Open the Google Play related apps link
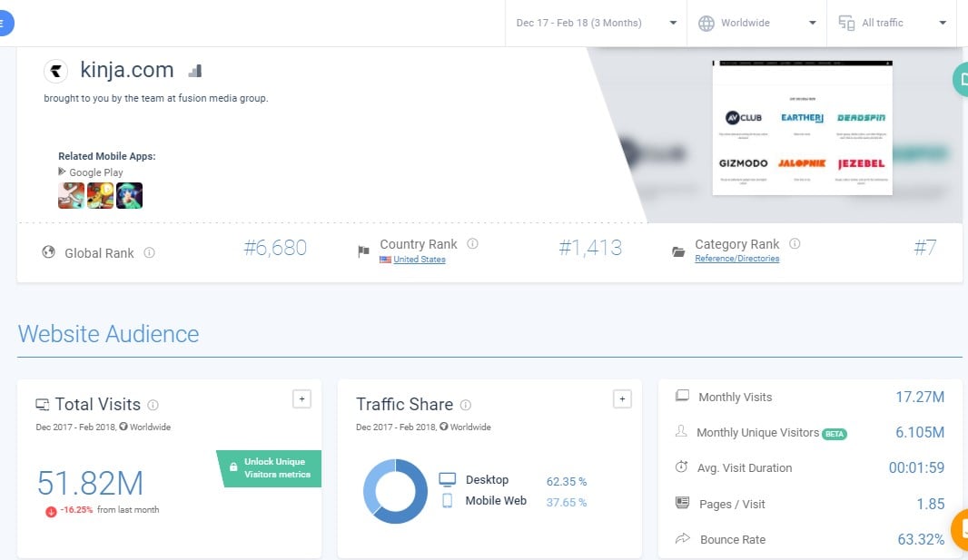The height and width of the screenshot is (560, 968). [95, 172]
